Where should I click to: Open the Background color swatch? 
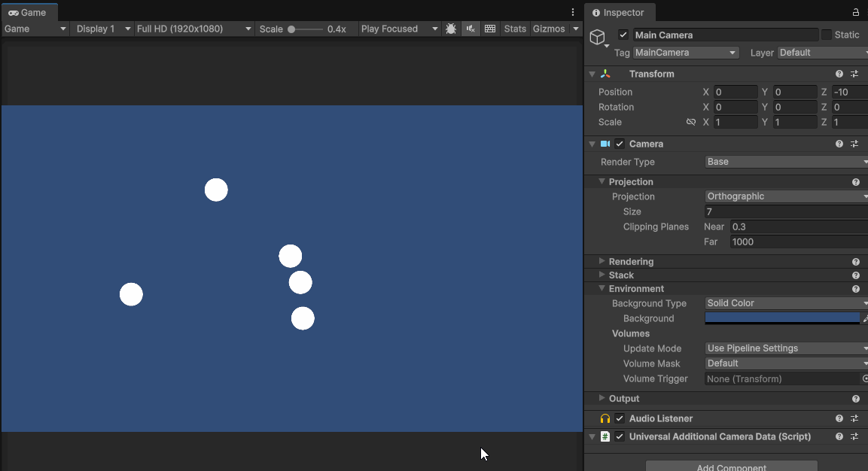click(x=782, y=318)
